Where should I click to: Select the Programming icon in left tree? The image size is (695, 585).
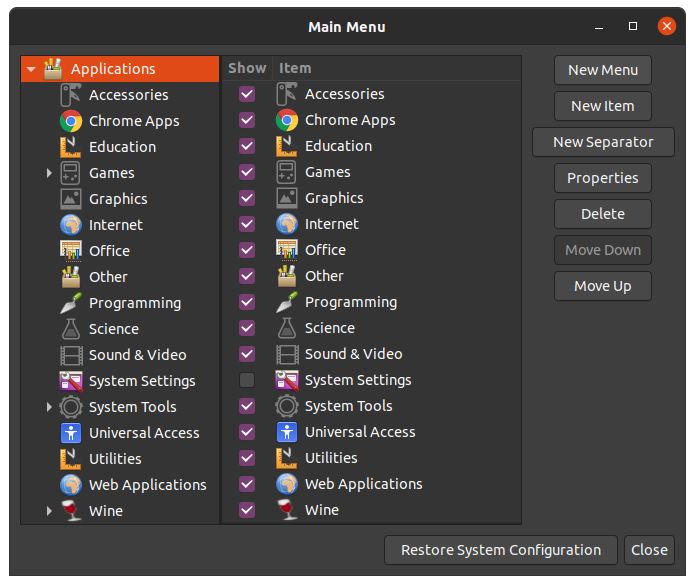coord(71,303)
